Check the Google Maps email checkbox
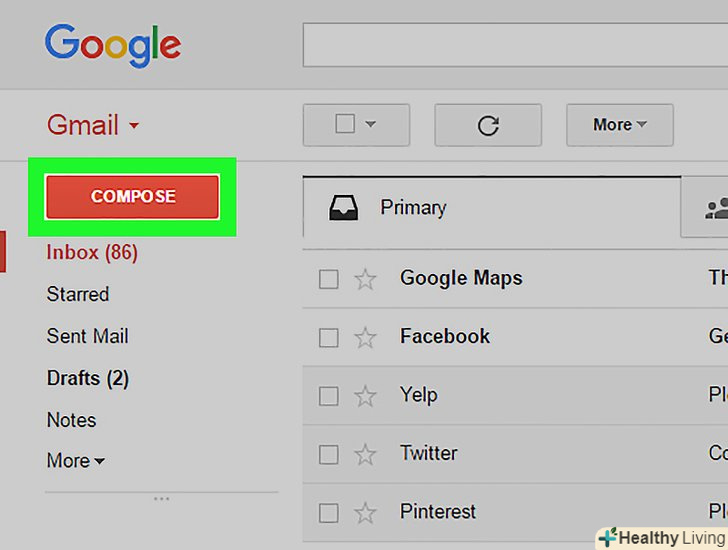This screenshot has width=728, height=550. point(329,279)
